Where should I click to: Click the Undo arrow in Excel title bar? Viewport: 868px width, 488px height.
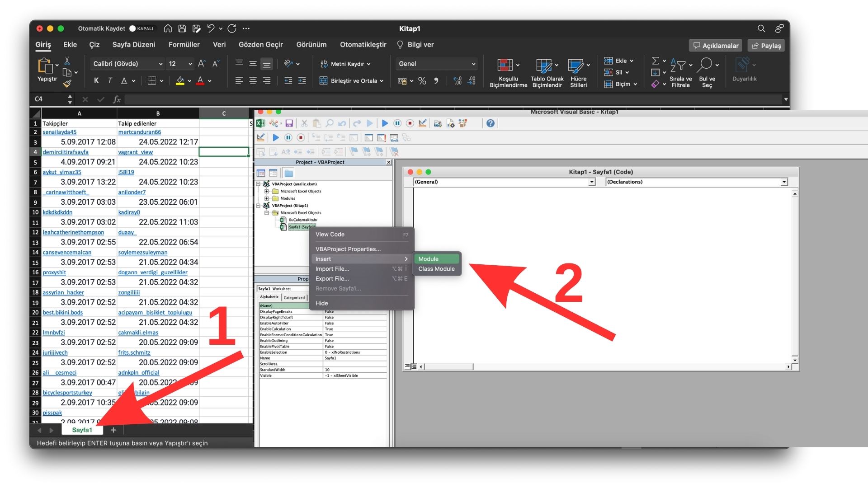(x=211, y=28)
